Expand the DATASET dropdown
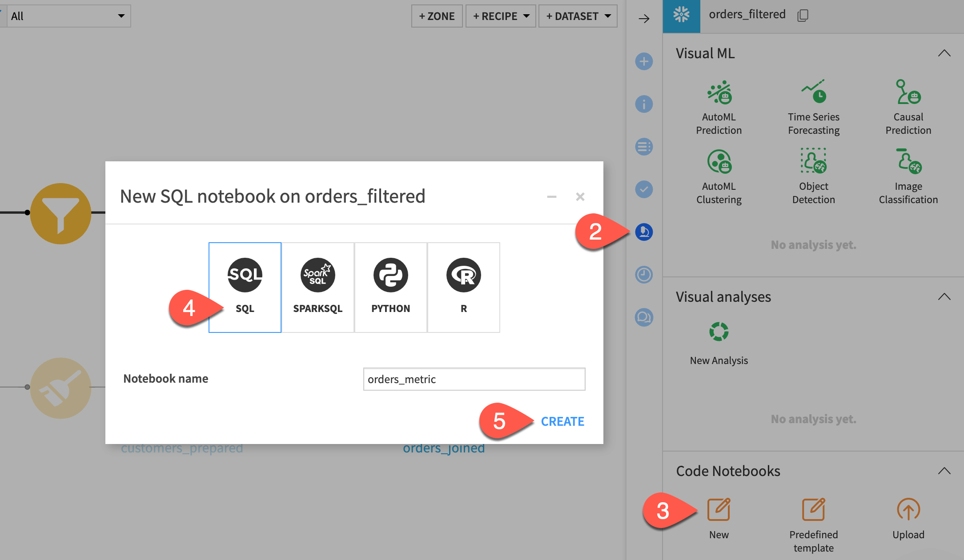This screenshot has width=964, height=560. tap(578, 16)
